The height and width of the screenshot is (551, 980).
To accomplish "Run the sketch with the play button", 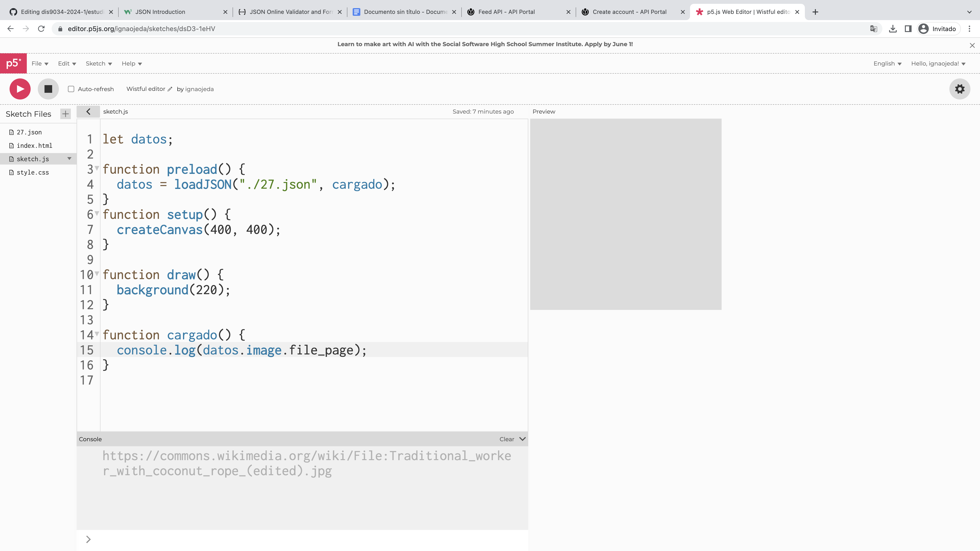I will (20, 89).
